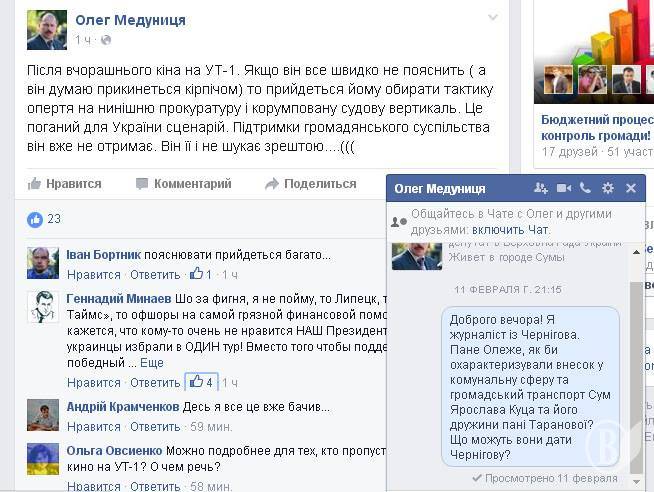This screenshot has height=492, width=654.
Task: Click the add friends to chat icon
Action: (x=541, y=188)
